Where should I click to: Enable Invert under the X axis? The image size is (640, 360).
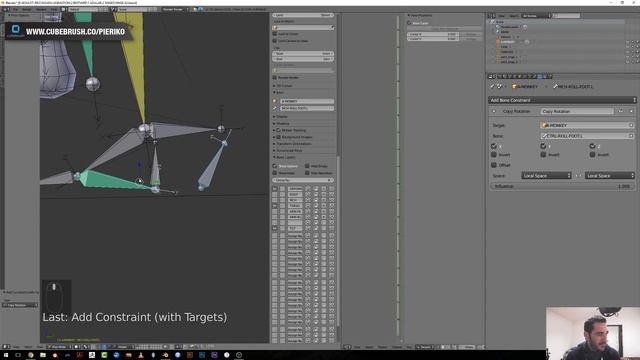click(494, 155)
